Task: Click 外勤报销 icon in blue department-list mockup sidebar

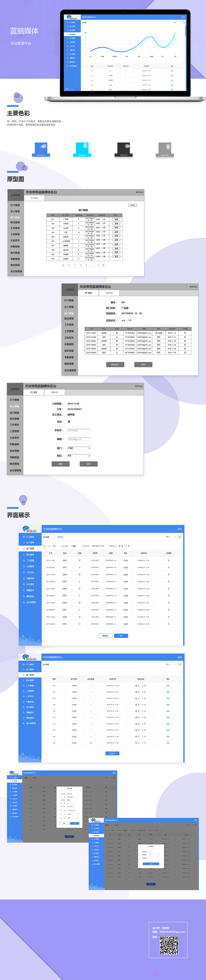Action: pos(23,702)
